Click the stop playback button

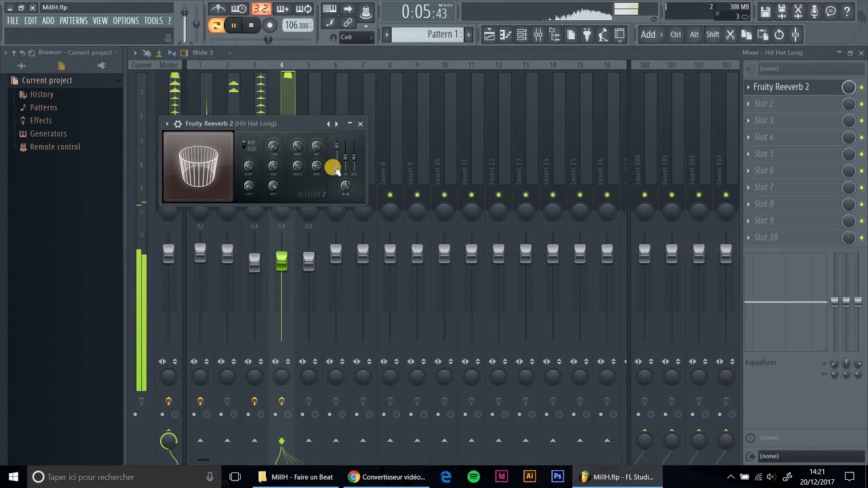pyautogui.click(x=251, y=26)
